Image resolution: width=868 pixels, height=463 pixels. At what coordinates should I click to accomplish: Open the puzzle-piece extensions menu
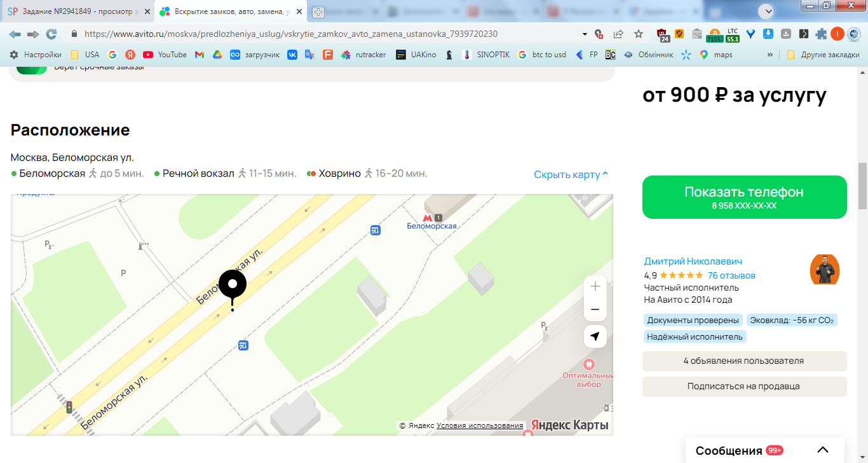tap(821, 34)
